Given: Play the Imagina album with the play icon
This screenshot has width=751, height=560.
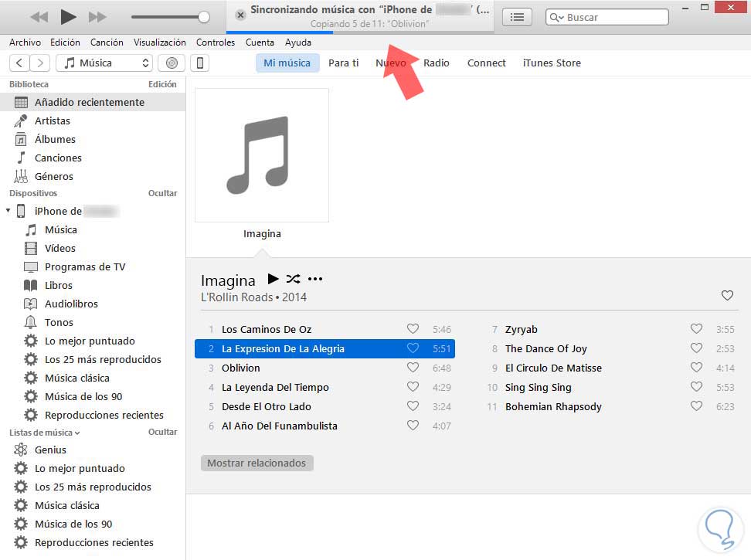Looking at the screenshot, I should (x=273, y=279).
